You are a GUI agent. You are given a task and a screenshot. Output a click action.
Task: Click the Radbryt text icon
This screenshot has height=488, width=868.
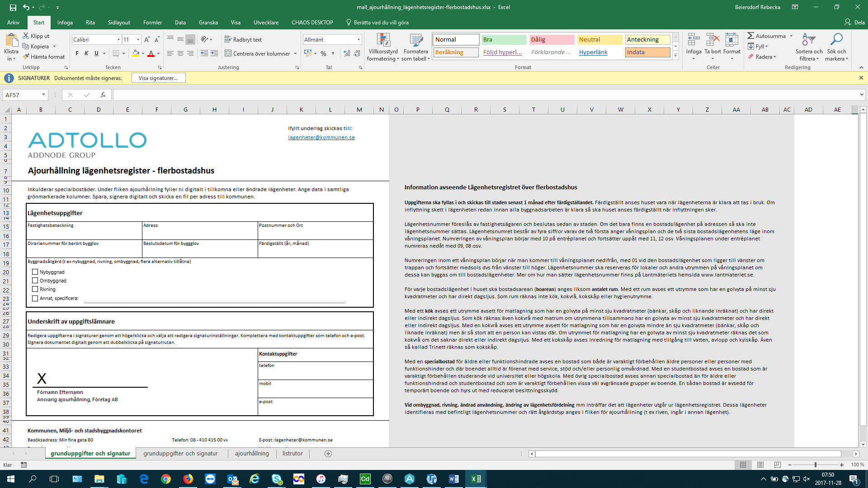point(228,40)
